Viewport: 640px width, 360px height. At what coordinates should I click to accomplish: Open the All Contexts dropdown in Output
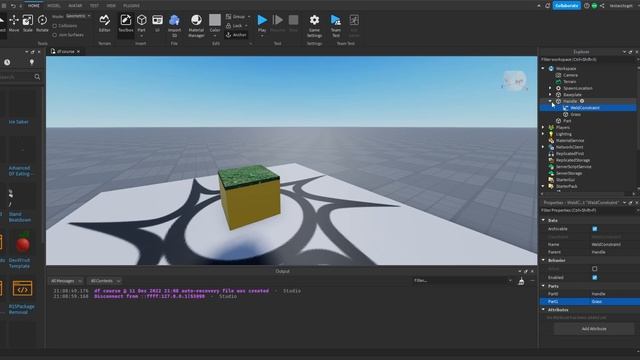tap(104, 281)
